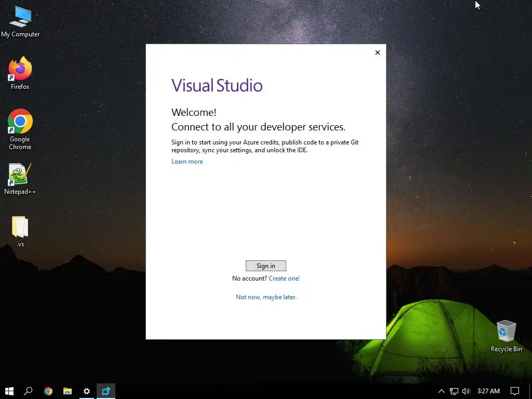Select the Notepad++ desktop shortcut
The height and width of the screenshot is (399, 532).
(20, 179)
